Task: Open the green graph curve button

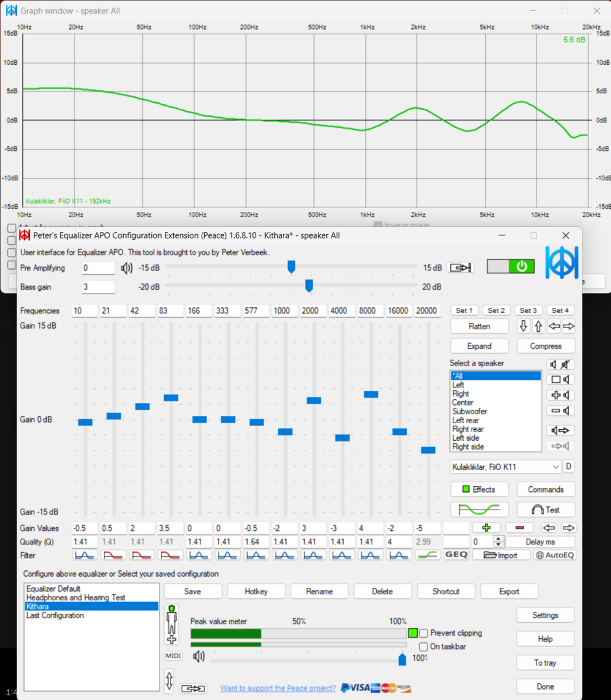Action: [x=479, y=509]
